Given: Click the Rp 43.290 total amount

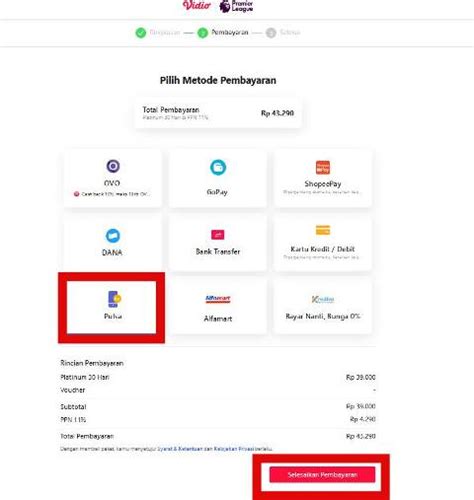Looking at the screenshot, I should coord(277,113).
